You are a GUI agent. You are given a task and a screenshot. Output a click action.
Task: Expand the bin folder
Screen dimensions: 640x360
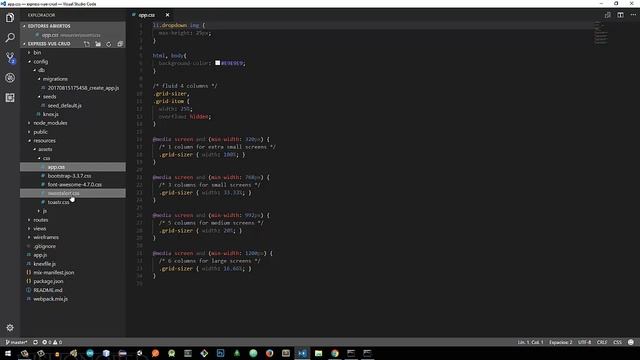click(37, 53)
